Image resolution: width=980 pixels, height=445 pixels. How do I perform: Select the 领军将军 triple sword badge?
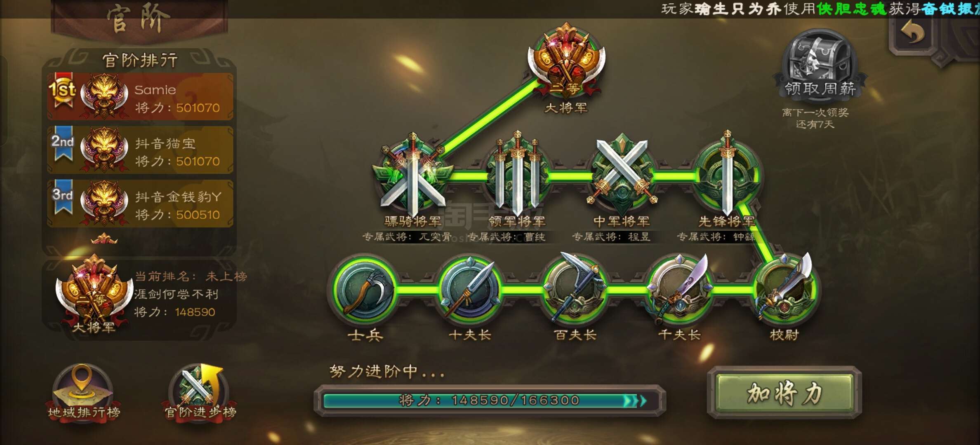(x=517, y=173)
